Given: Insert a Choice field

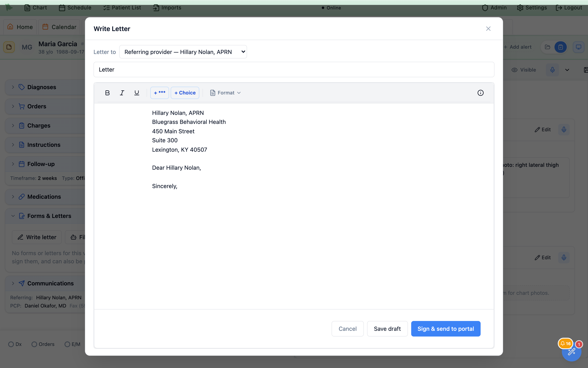Looking at the screenshot, I should coord(185,93).
